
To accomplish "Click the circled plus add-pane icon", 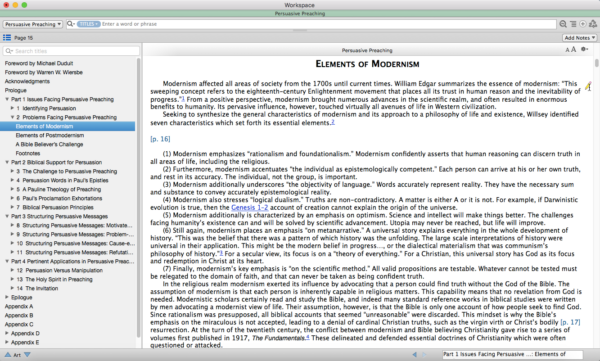I will (582, 24).
